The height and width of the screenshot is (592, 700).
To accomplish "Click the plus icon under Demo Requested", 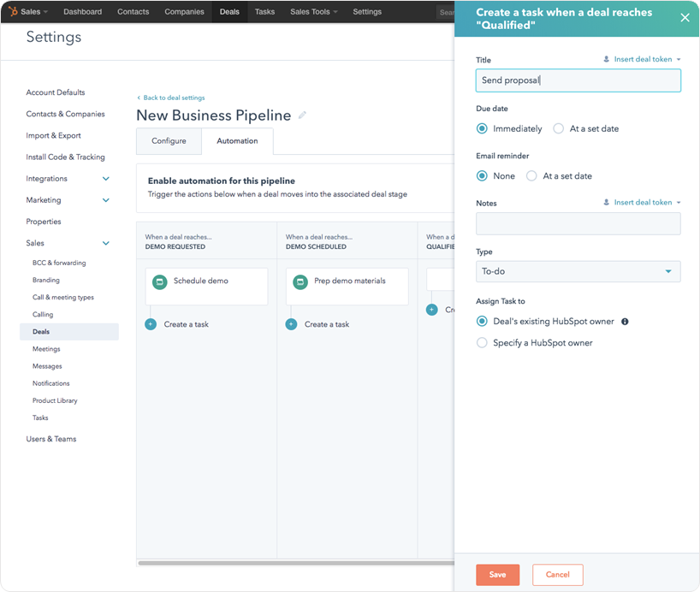I will pyautogui.click(x=151, y=324).
